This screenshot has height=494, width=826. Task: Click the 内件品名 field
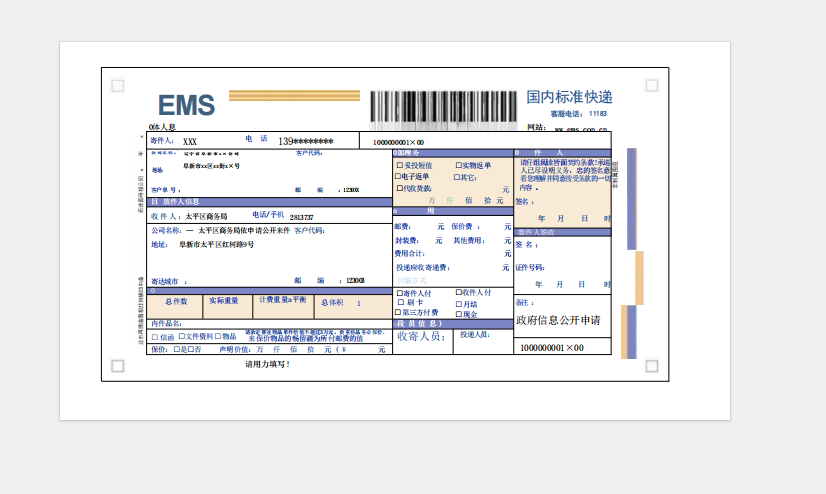tap(269, 323)
